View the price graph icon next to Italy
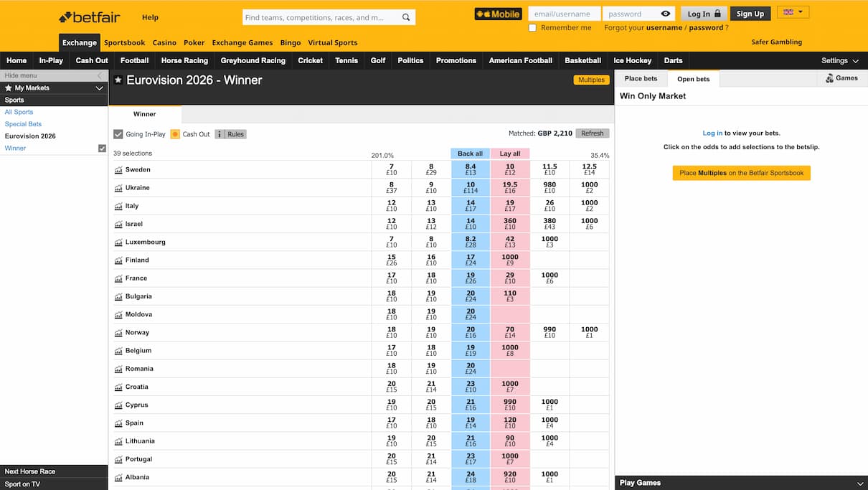Image resolution: width=868 pixels, height=490 pixels. coord(118,206)
